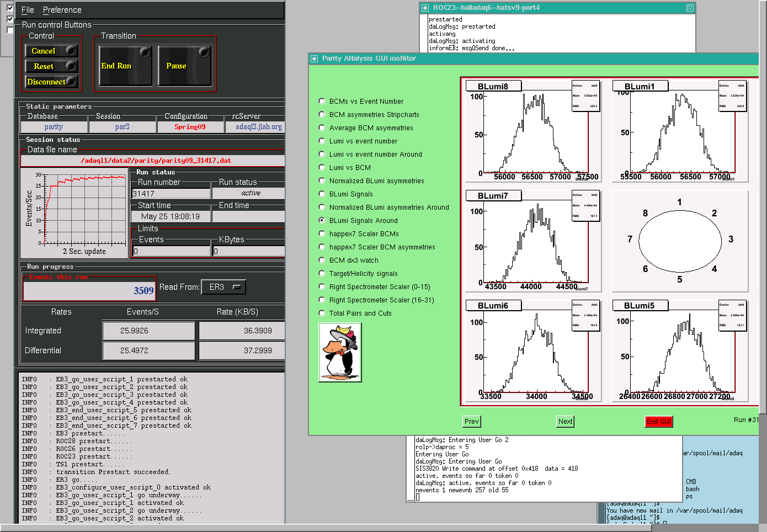Click the Integrated Rate value 36.3909
The height and width of the screenshot is (532, 767).
242,331
